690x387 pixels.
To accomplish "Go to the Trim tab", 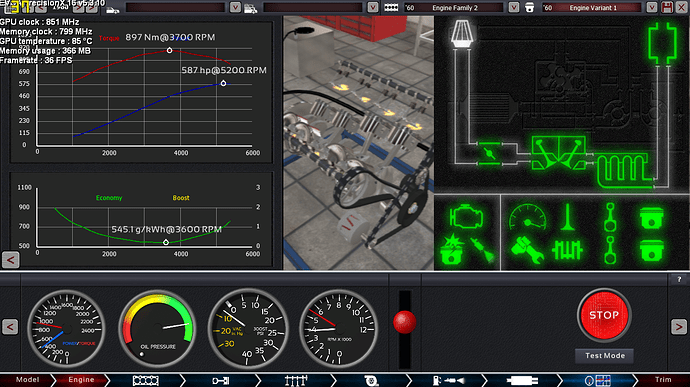I will coord(663,380).
